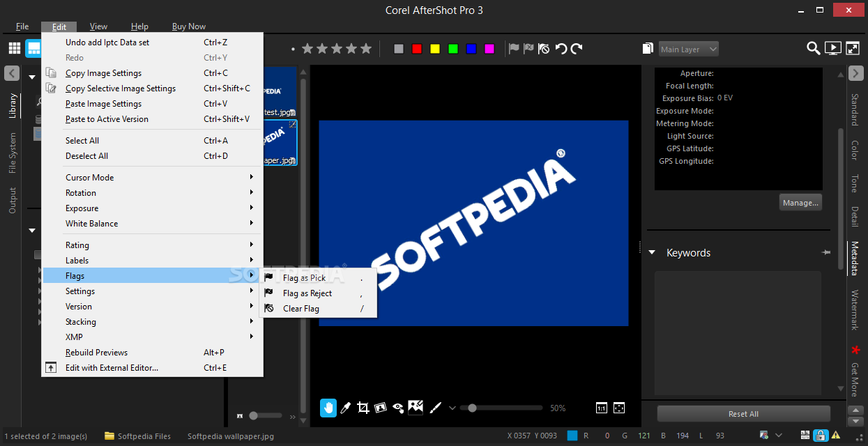Click the red Get More asterisk icon
Viewport: 868px width, 446px height.
(855, 349)
